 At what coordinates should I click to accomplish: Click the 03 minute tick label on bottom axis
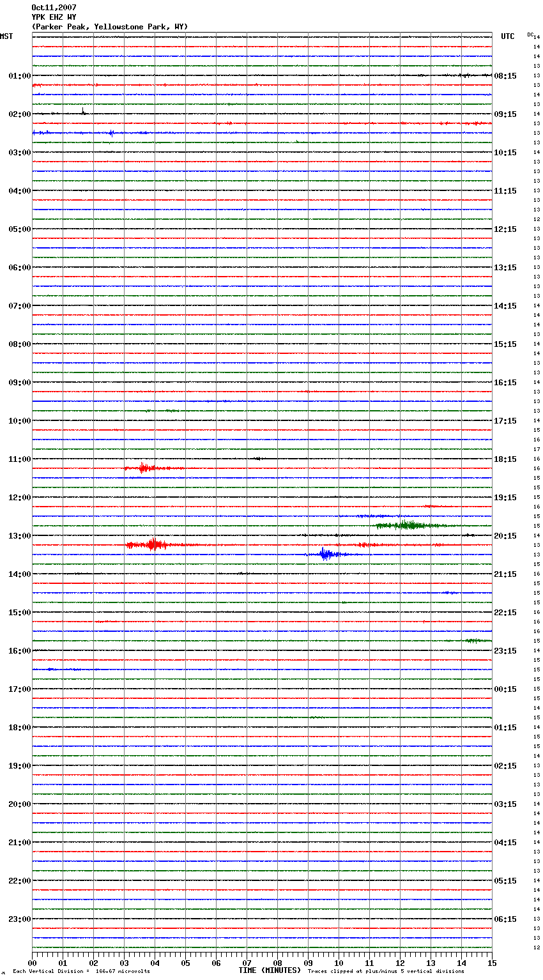click(x=124, y=963)
